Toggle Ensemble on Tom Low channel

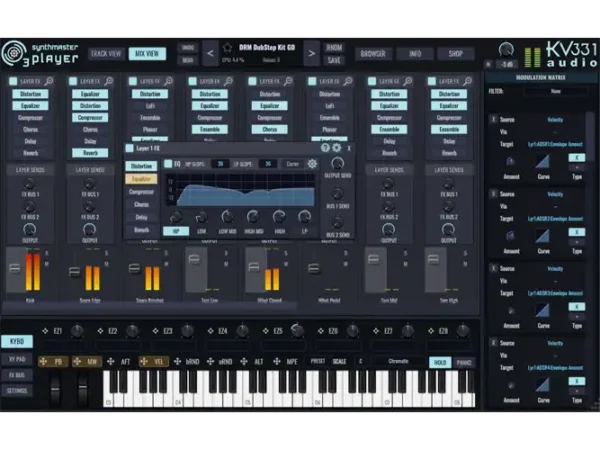click(x=210, y=129)
